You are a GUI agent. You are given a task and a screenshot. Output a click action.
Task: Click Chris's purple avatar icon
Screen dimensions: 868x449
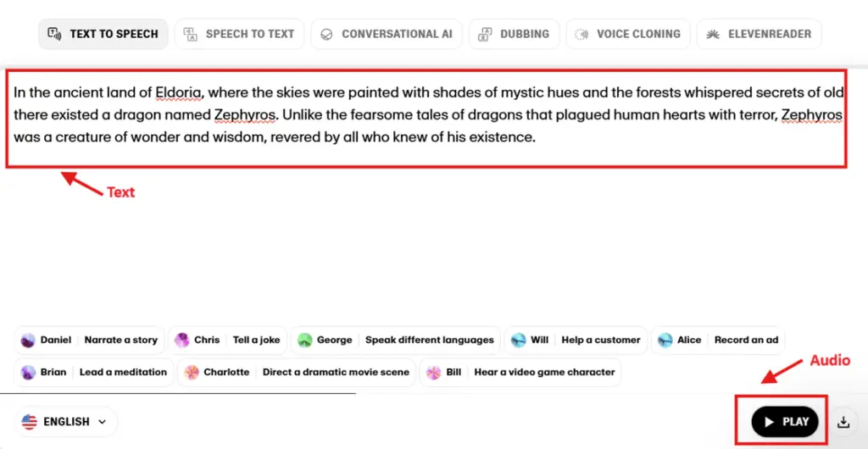click(x=181, y=340)
